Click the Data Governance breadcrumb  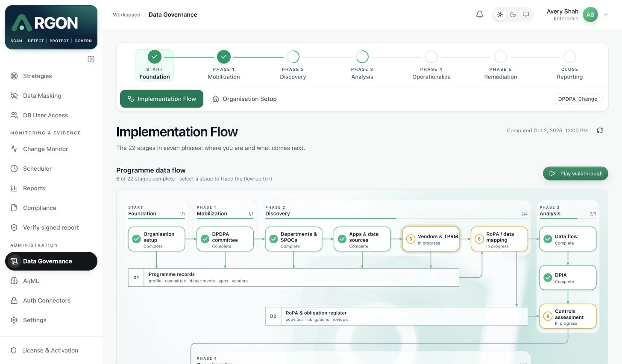click(x=173, y=15)
